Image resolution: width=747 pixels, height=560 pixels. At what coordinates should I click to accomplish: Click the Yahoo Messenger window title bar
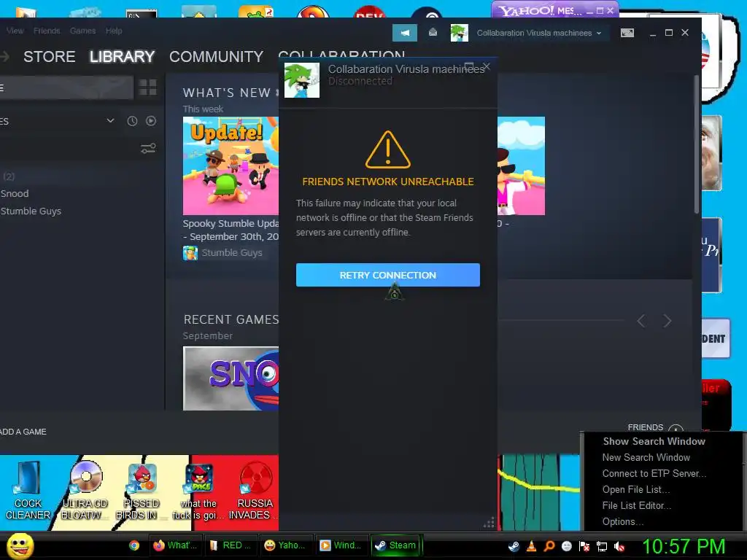tap(555, 10)
